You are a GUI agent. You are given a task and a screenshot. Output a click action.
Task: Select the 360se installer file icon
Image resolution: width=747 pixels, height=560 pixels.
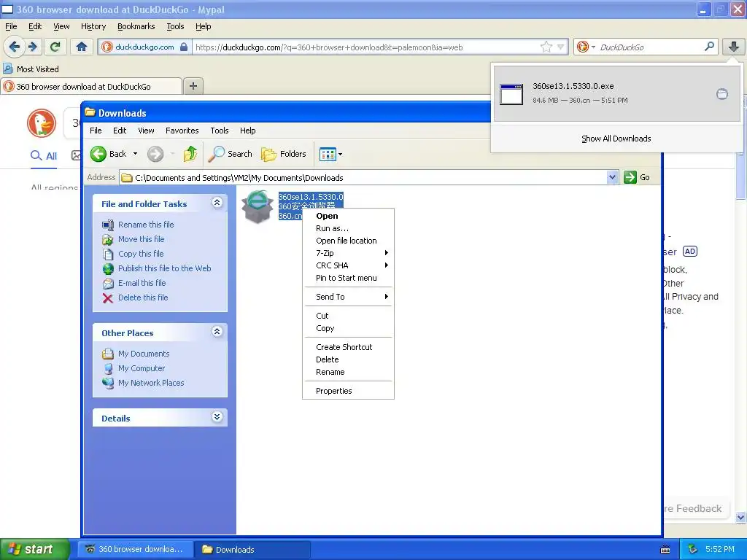pyautogui.click(x=257, y=206)
